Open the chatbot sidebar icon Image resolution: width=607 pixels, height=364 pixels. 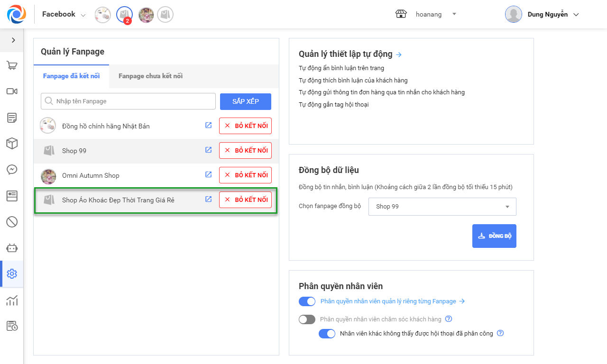pyautogui.click(x=12, y=248)
